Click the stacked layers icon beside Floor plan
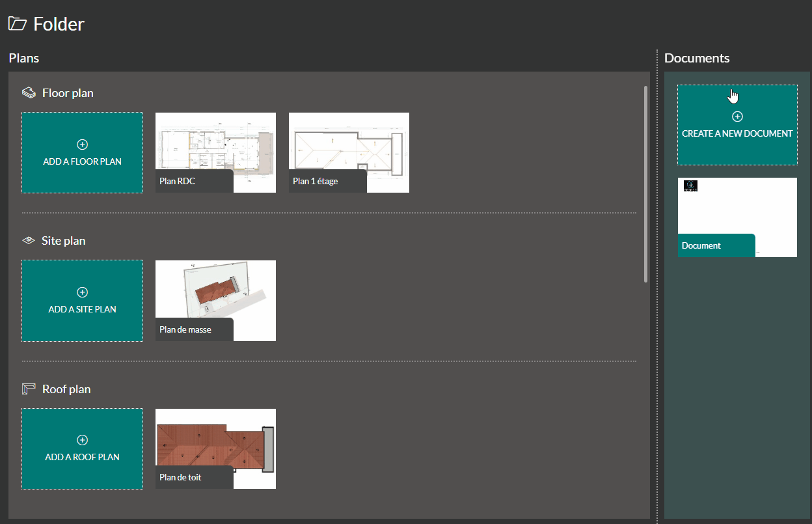Viewport: 812px width, 524px height. coord(29,93)
